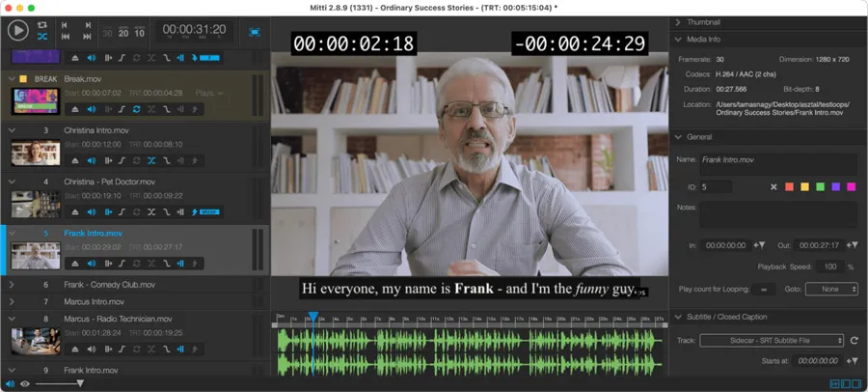Click the shuffle icon on Christina - Pet Doctor cue
The image size is (868, 392).
(150, 211)
